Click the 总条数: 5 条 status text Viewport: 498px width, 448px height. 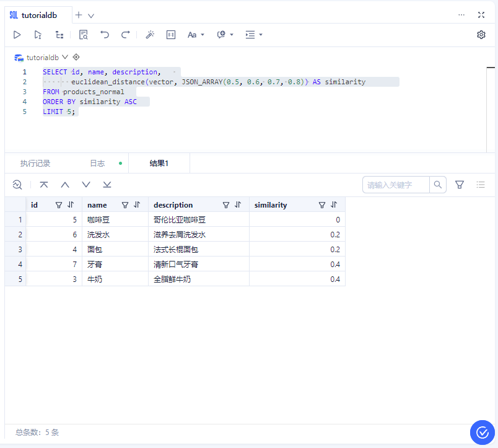click(37, 432)
